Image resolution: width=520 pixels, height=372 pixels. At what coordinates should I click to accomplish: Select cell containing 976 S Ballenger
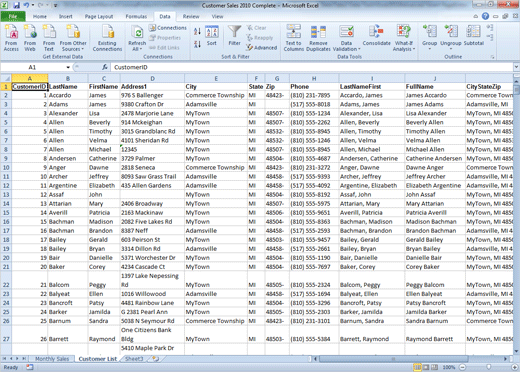pos(152,95)
